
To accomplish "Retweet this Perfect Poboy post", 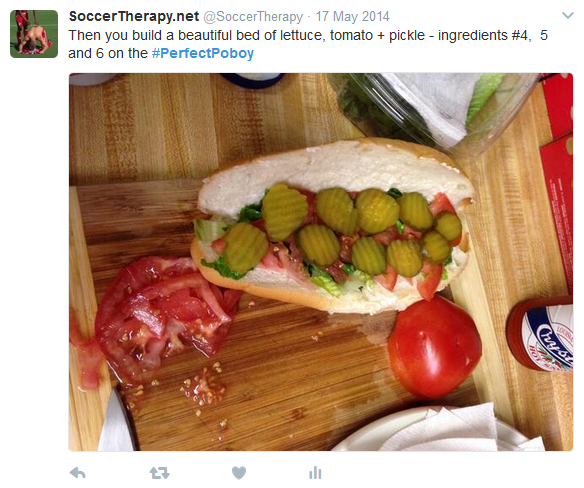I will (159, 473).
